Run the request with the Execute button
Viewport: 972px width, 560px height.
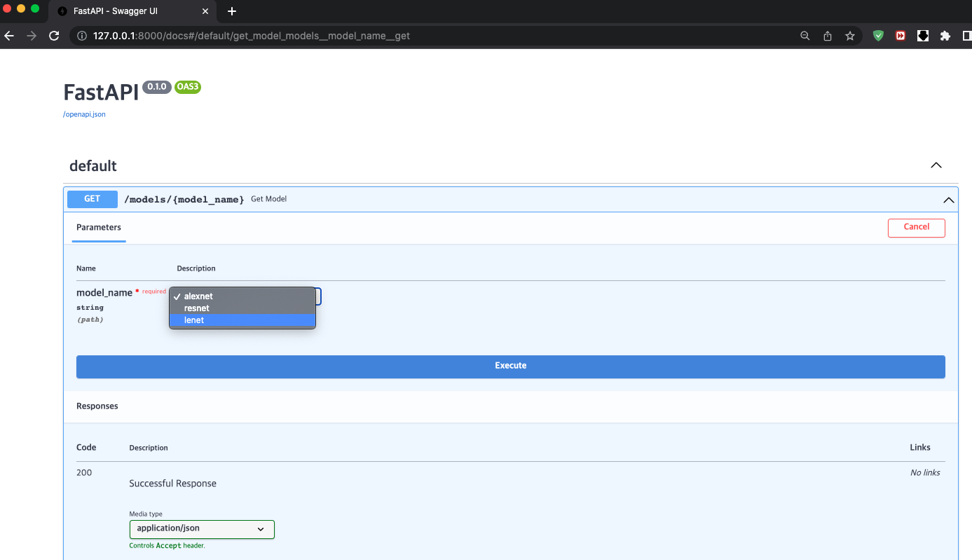[x=510, y=367]
